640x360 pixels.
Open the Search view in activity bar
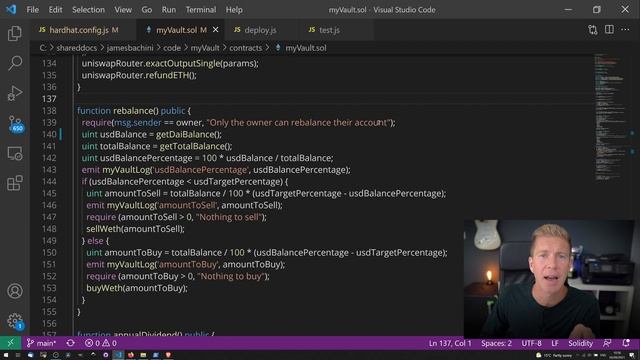[x=15, y=63]
